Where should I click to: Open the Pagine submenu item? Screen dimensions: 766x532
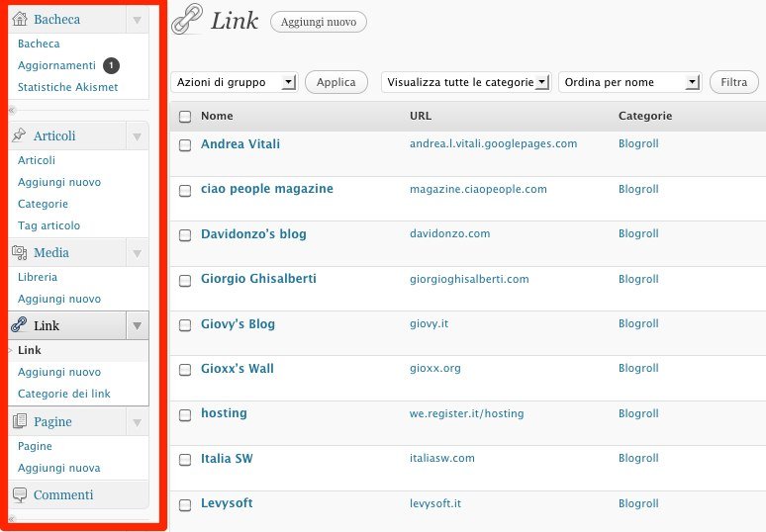point(35,446)
